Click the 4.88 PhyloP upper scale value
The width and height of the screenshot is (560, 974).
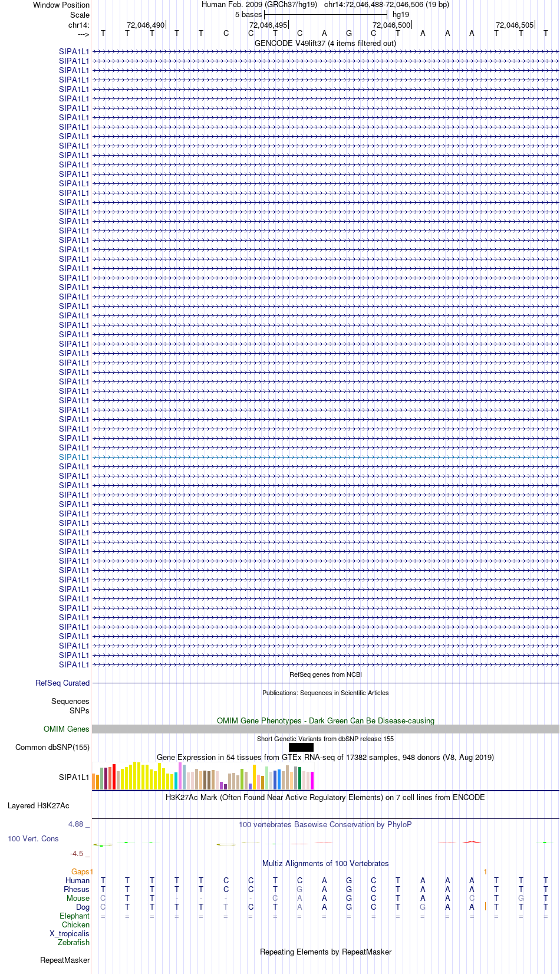[76, 824]
